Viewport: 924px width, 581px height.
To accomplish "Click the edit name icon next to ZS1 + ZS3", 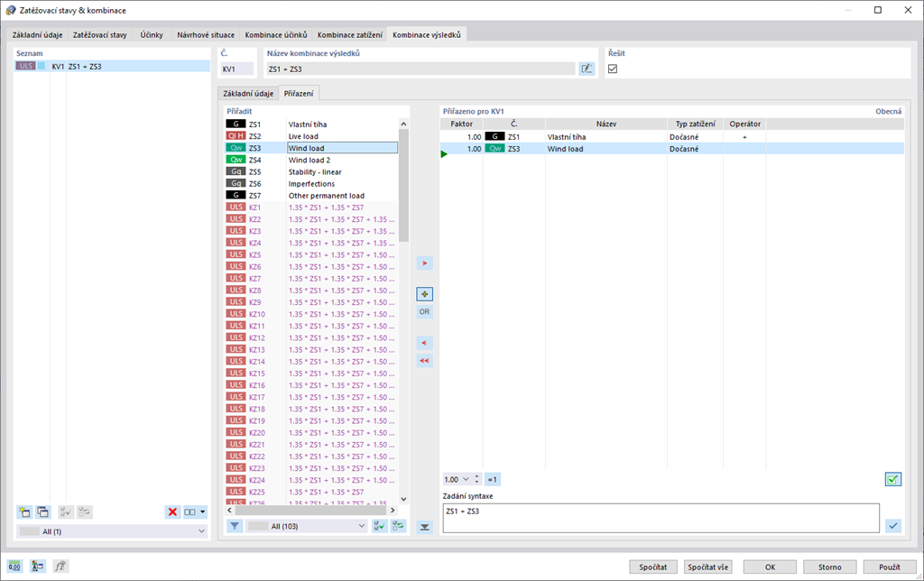I will (x=587, y=69).
